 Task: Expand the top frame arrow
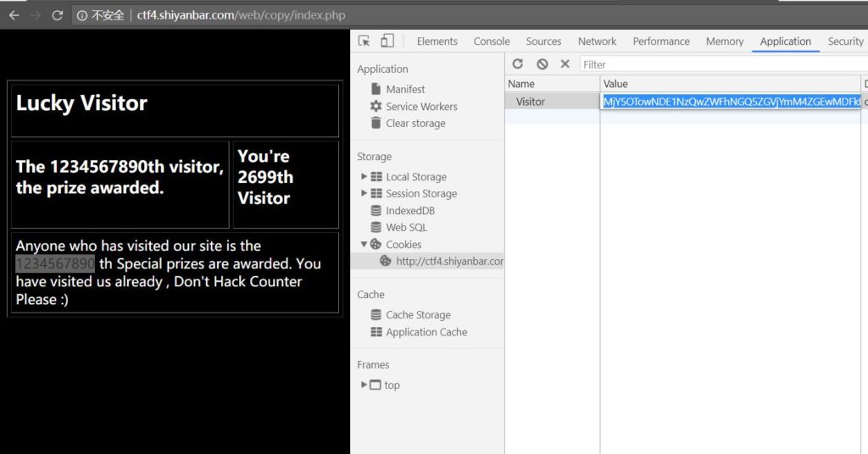pos(364,385)
